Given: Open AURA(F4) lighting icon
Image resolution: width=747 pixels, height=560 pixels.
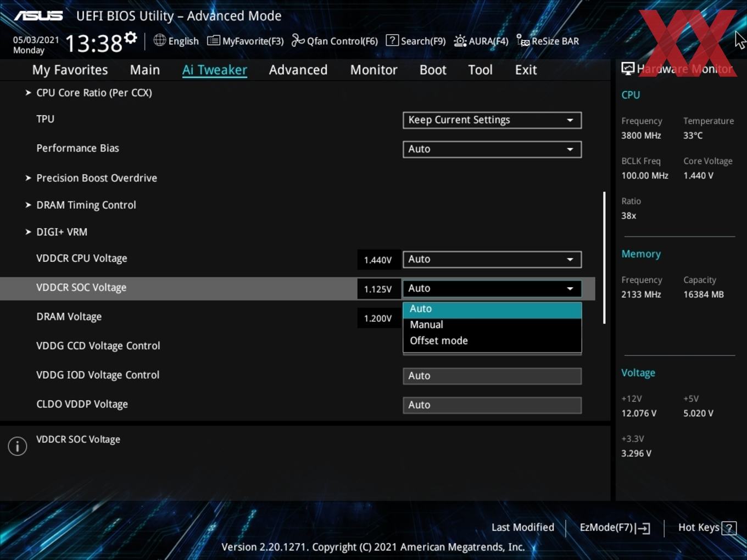Looking at the screenshot, I should pyautogui.click(x=460, y=41).
